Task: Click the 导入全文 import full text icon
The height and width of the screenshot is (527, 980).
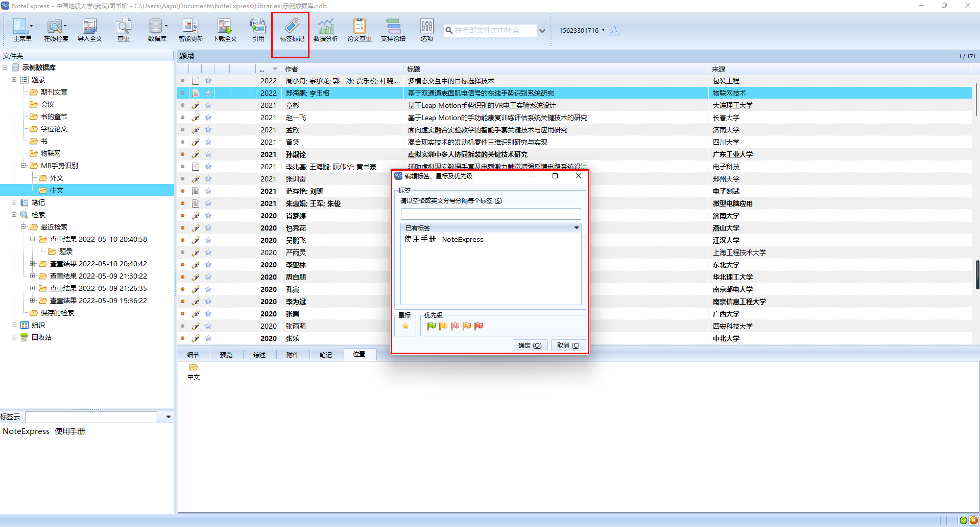Action: (x=90, y=30)
